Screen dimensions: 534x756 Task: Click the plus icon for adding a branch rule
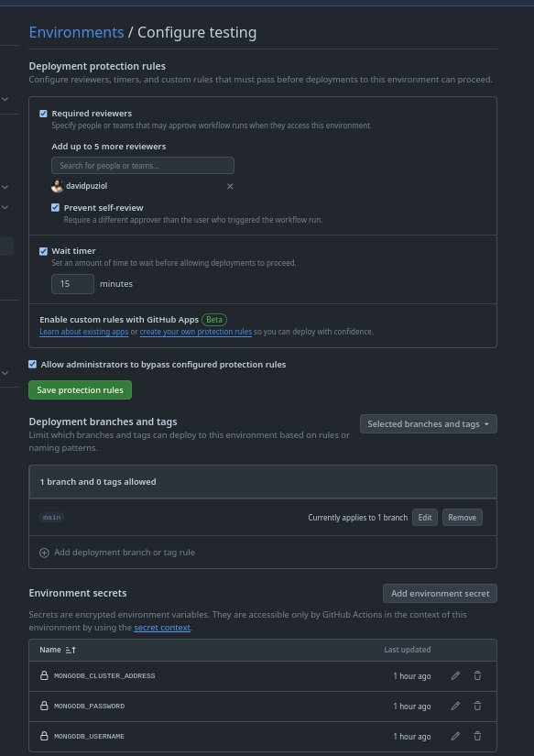(x=44, y=552)
